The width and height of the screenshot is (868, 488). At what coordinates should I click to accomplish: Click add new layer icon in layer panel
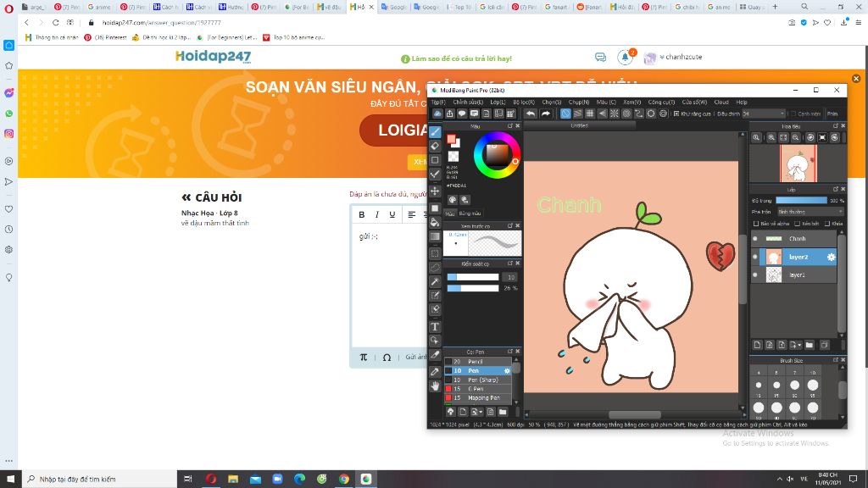757,345
